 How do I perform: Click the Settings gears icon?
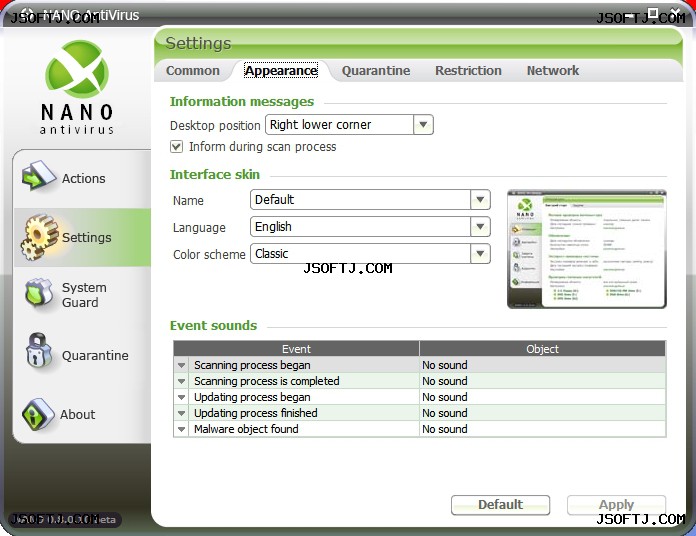tap(40, 237)
